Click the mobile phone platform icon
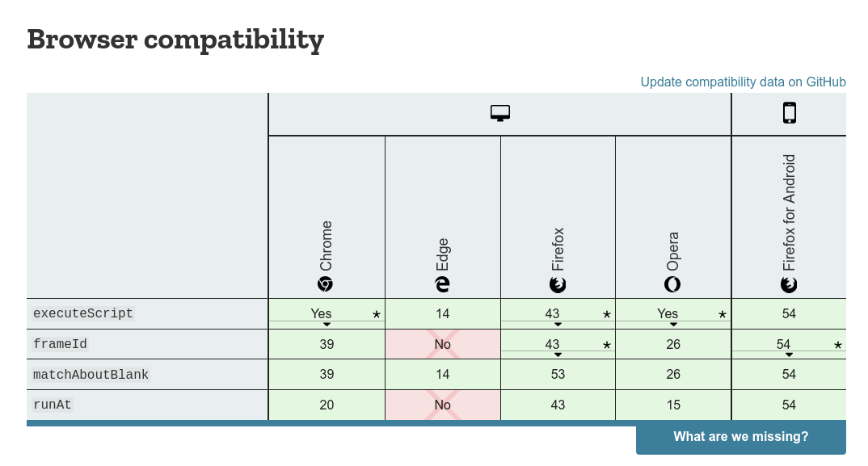This screenshot has height=466, width=868. (789, 113)
